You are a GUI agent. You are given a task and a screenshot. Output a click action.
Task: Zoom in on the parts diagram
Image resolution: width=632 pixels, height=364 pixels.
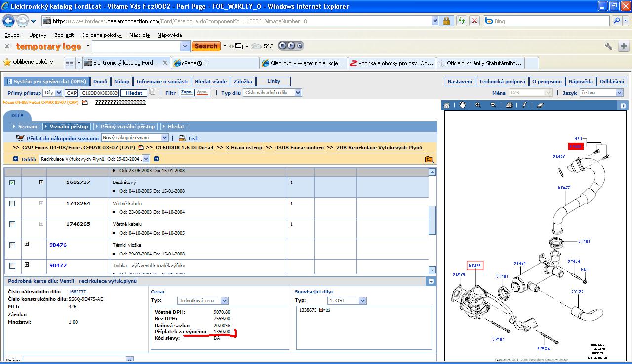tap(478, 105)
